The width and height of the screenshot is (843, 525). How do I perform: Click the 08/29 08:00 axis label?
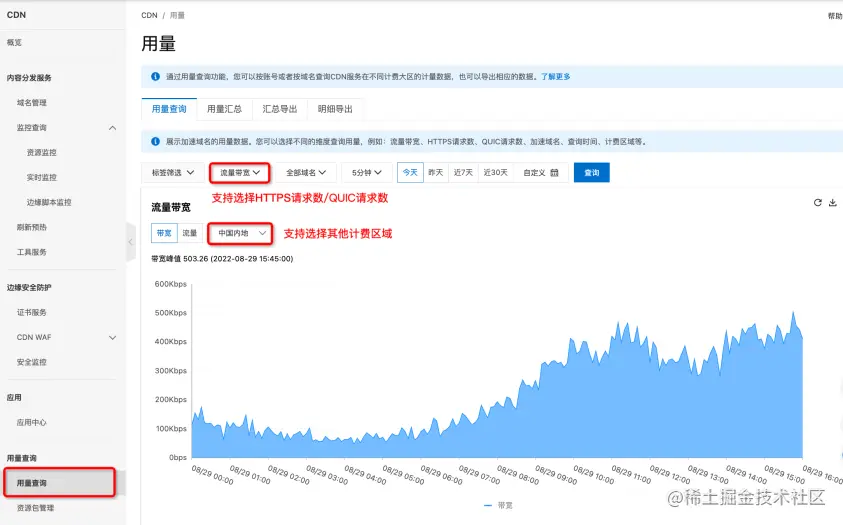tap(518, 474)
